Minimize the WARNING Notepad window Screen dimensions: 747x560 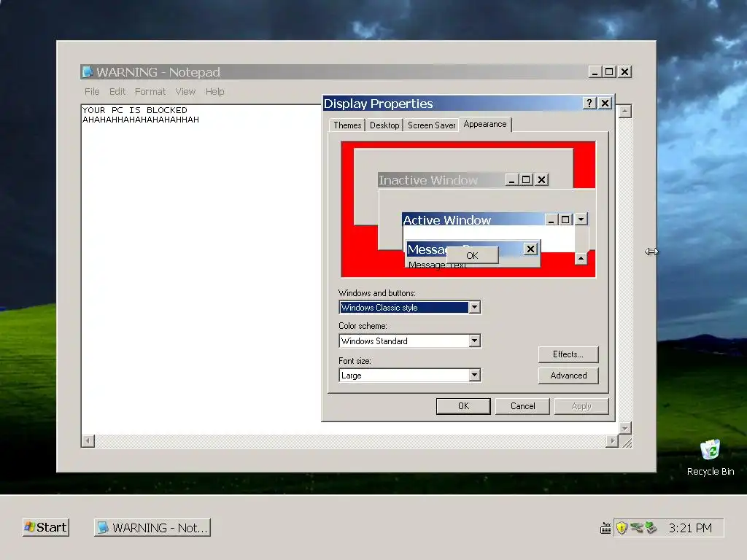coord(594,72)
